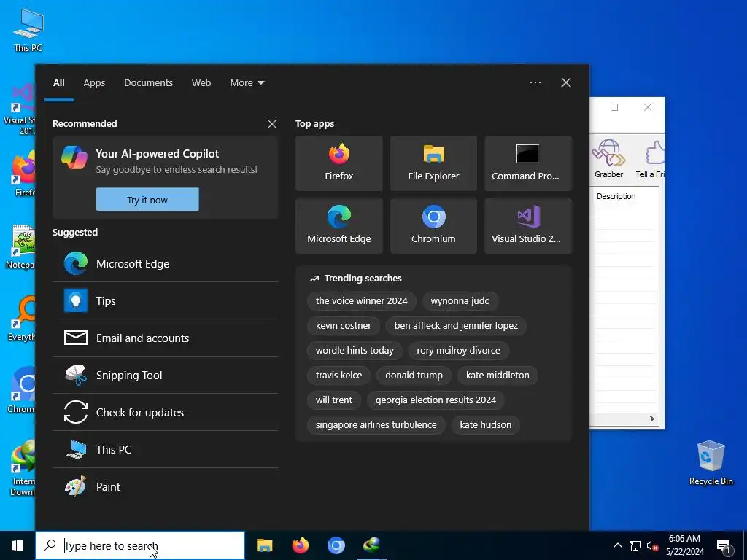The height and width of the screenshot is (560, 747).
Task: Open Chromium on the taskbar
Action: pos(336,545)
